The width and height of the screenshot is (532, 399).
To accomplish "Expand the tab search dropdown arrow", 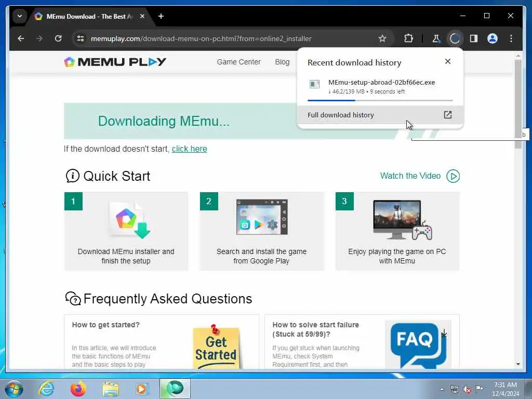I will coord(20,16).
